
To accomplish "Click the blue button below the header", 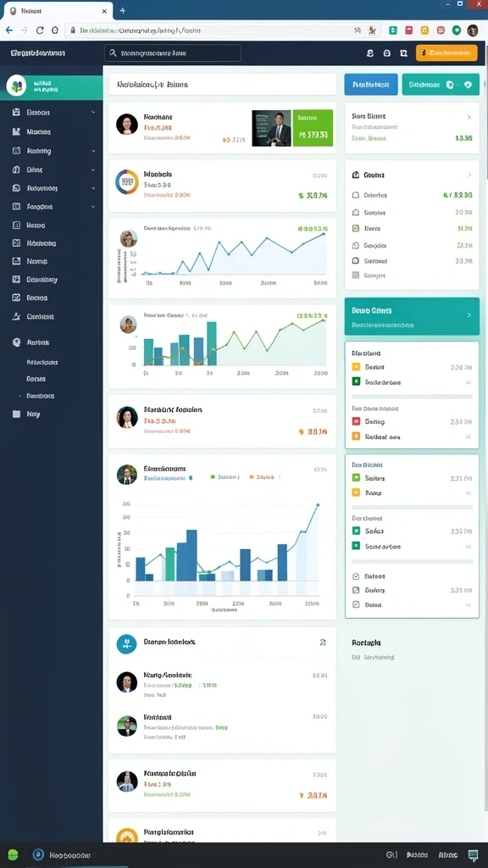I will [x=371, y=85].
